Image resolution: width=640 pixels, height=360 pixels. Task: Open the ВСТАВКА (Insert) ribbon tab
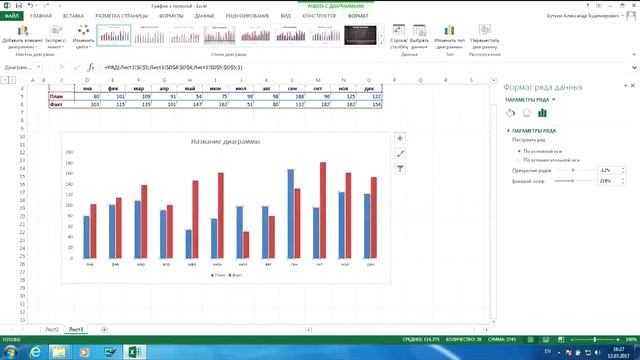pos(73,16)
